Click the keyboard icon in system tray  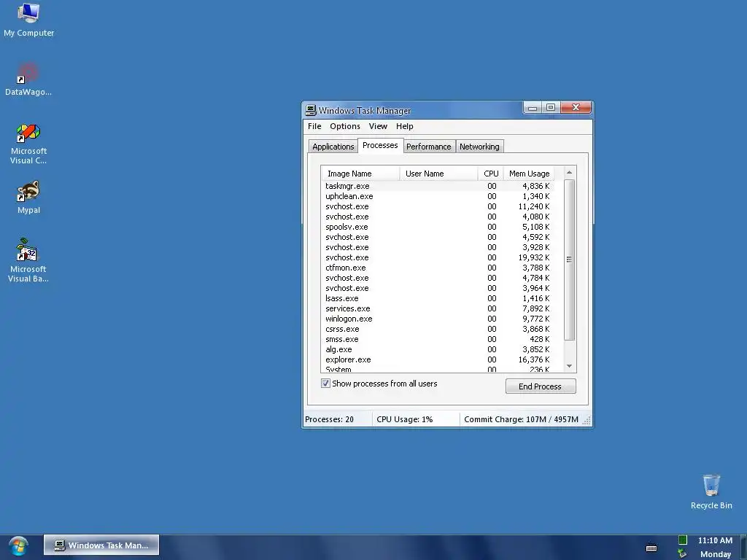coord(651,548)
